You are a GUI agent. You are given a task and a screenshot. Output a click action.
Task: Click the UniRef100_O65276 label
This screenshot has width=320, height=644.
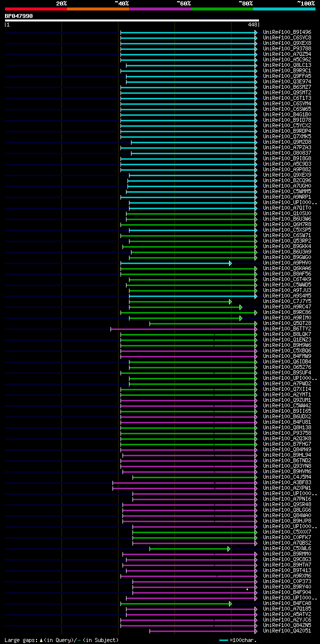pos(287,367)
